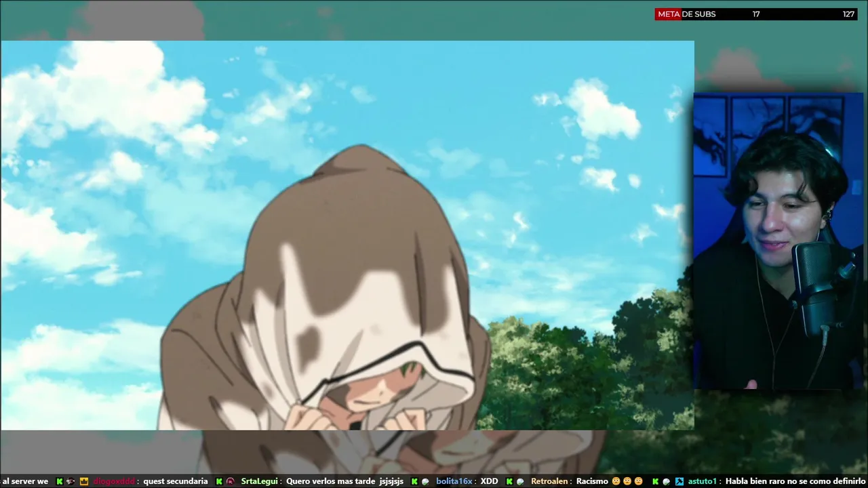Click the Kick logo before diogoxddd's message
Image resolution: width=868 pixels, height=488 pixels.
point(60,481)
